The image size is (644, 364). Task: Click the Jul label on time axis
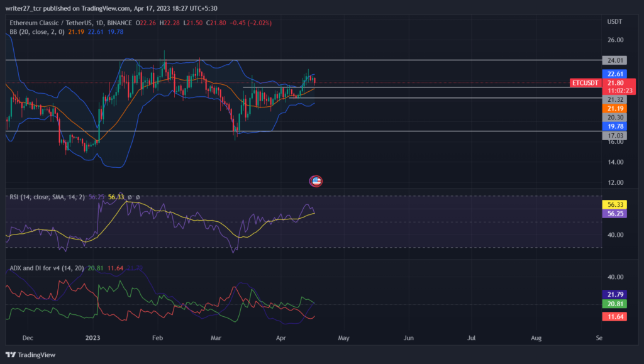(x=471, y=338)
